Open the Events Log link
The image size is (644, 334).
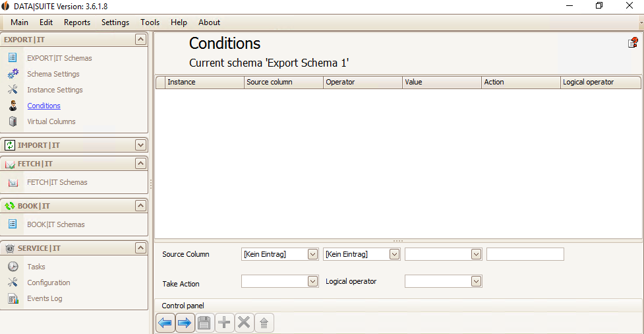(45, 298)
